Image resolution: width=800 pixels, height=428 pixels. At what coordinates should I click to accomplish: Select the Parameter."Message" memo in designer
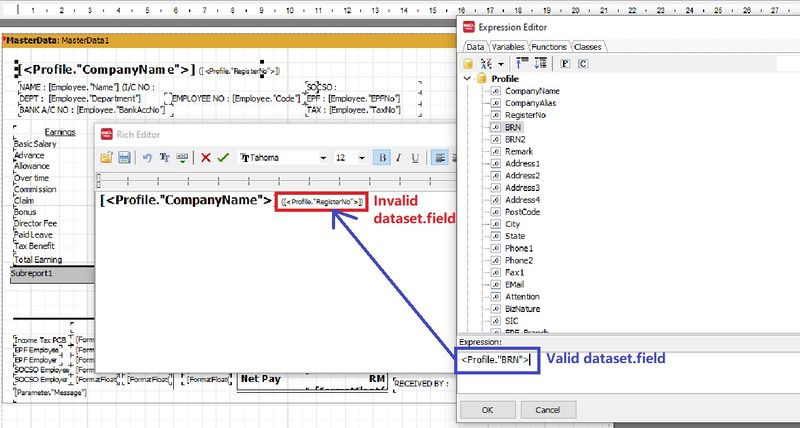click(x=50, y=392)
